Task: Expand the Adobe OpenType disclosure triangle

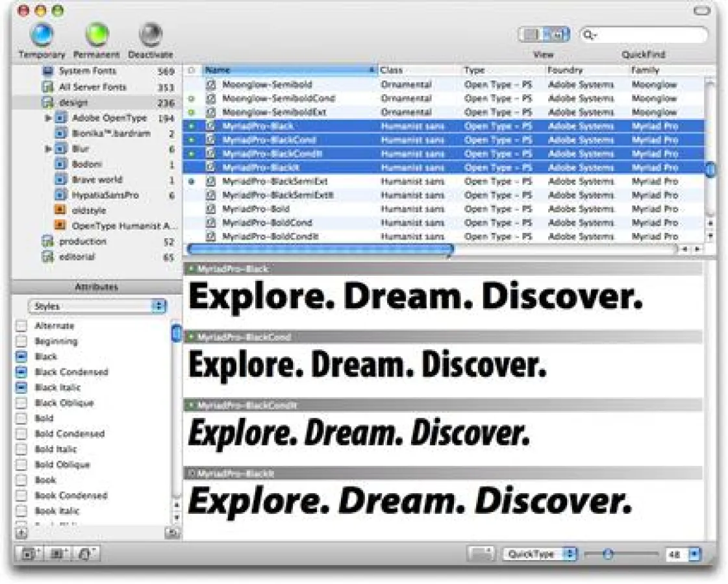Action: click(x=47, y=117)
